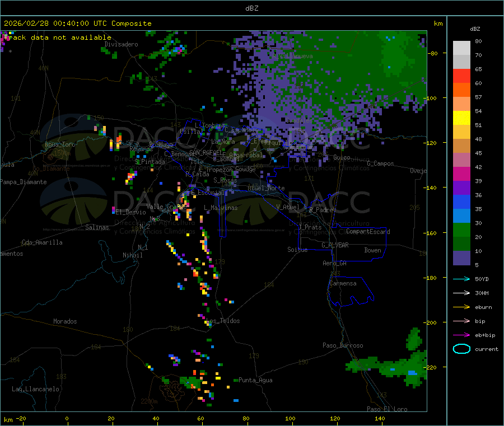Click the 'El_Desvio' map label

tap(131, 212)
